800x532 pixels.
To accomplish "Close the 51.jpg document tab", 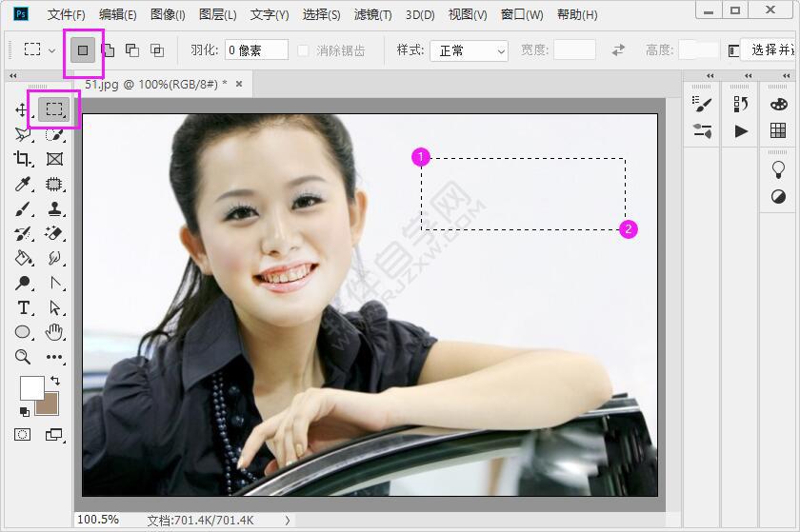I will click(239, 84).
